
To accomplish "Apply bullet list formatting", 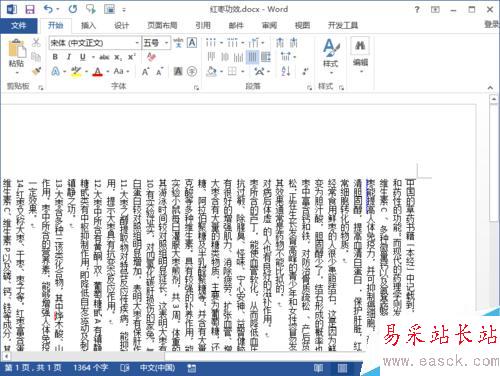I will pos(210,43).
